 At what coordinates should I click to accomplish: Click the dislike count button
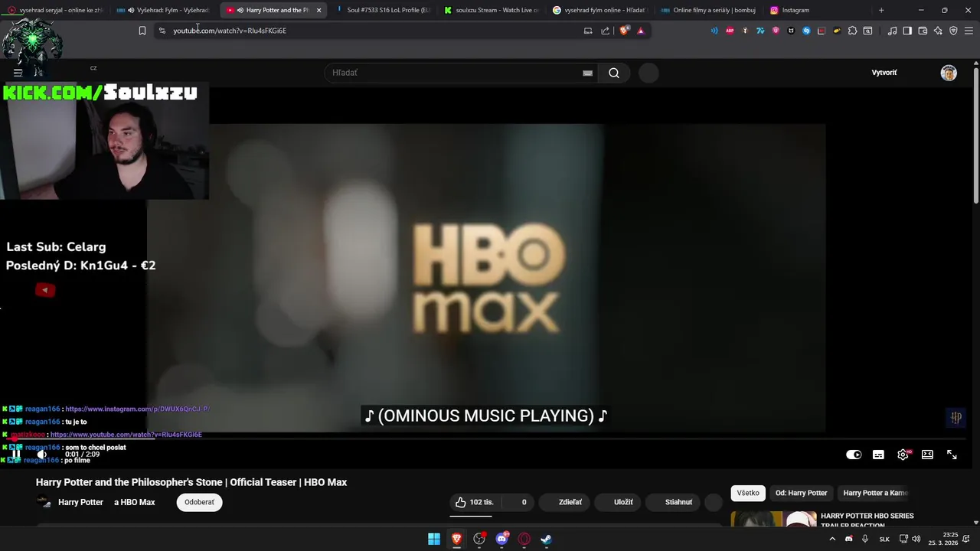519,502
